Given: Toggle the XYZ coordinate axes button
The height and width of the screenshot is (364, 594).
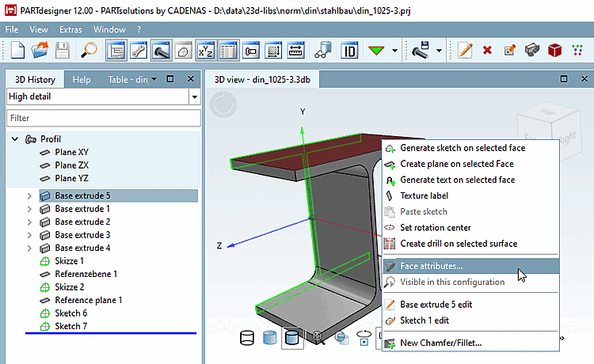Looking at the screenshot, I should tap(206, 50).
